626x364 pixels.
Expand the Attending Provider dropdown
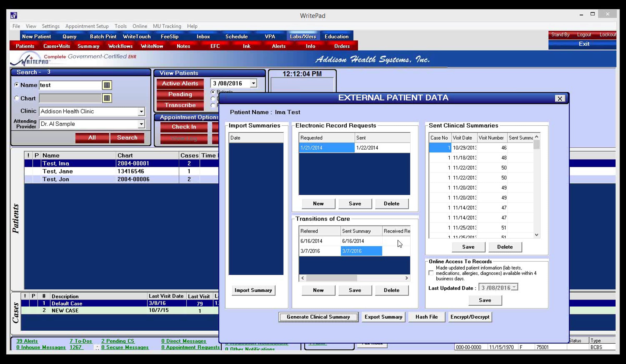[x=141, y=124]
